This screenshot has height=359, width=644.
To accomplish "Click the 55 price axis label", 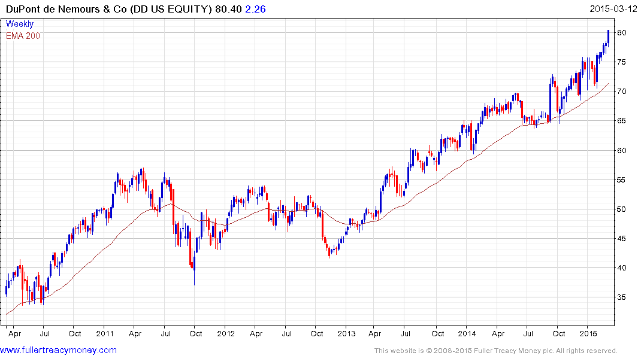I will [x=621, y=180].
